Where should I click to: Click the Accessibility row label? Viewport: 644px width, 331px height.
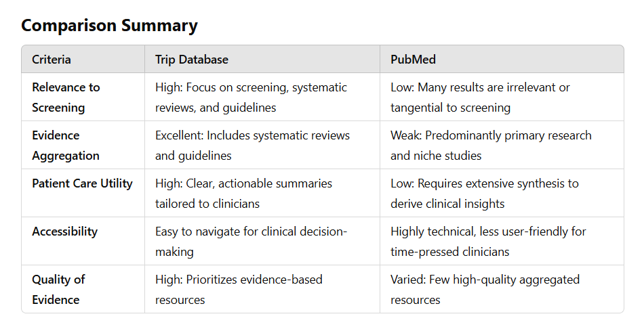(64, 231)
